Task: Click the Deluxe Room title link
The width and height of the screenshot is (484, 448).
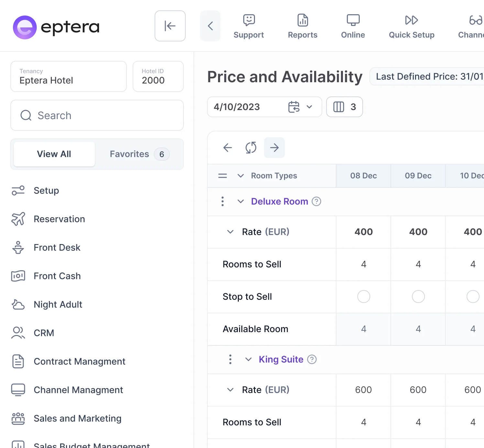Action: click(x=280, y=201)
